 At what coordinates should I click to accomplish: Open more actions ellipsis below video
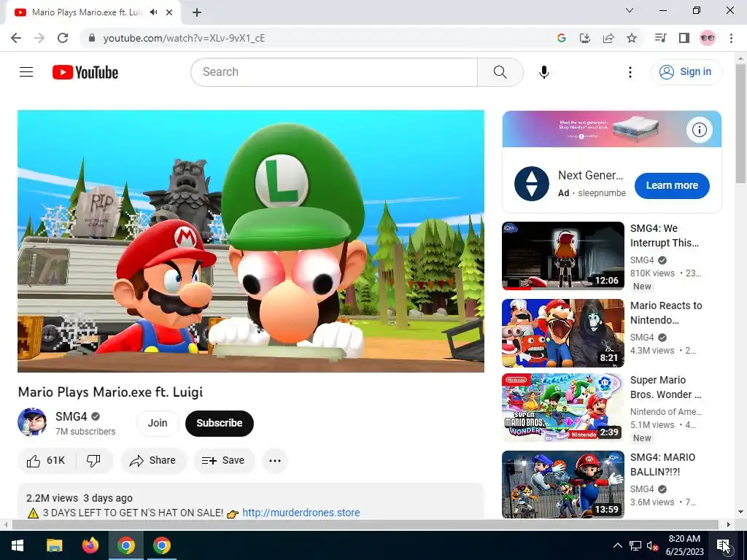click(275, 461)
